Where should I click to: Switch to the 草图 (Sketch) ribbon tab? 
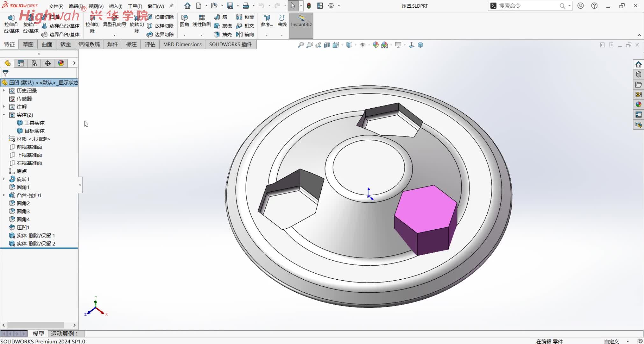(x=28, y=44)
